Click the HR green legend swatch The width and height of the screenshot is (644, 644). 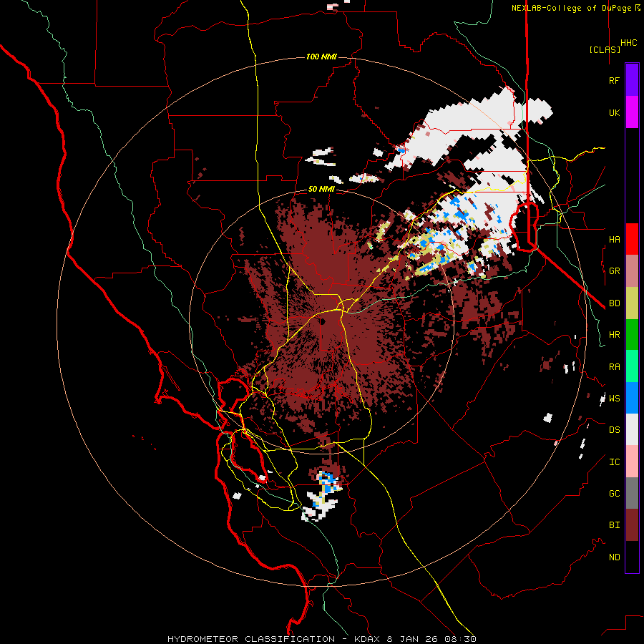click(632, 334)
